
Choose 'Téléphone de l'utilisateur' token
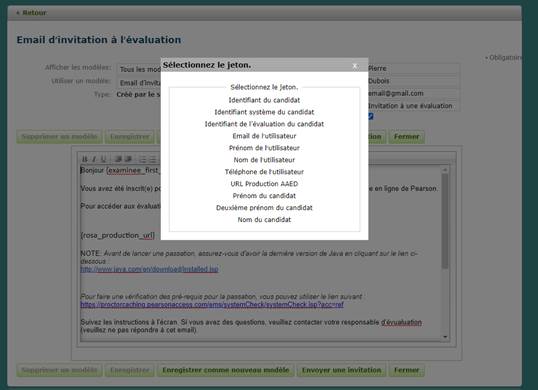tap(264, 172)
